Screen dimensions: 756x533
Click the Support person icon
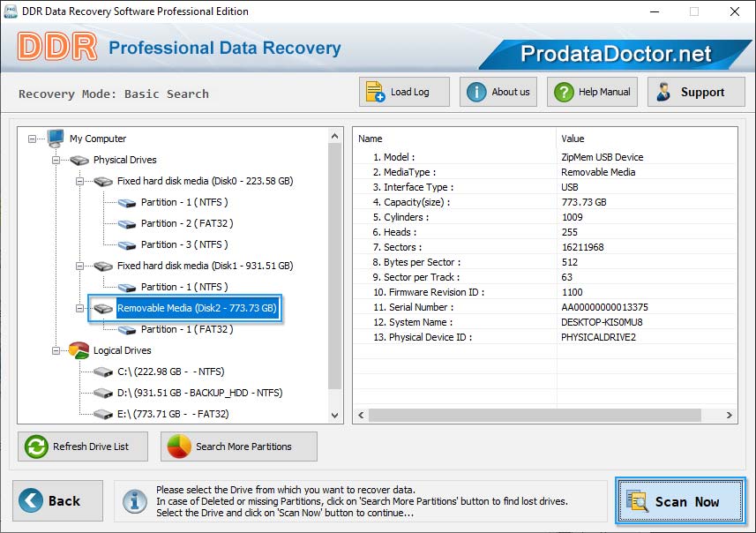663,92
